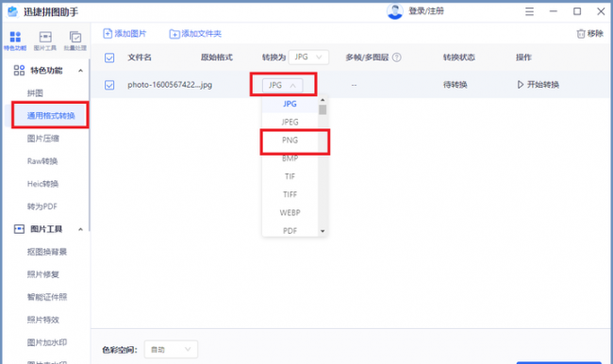
Task: Click the 操作 column header
Action: coord(523,58)
